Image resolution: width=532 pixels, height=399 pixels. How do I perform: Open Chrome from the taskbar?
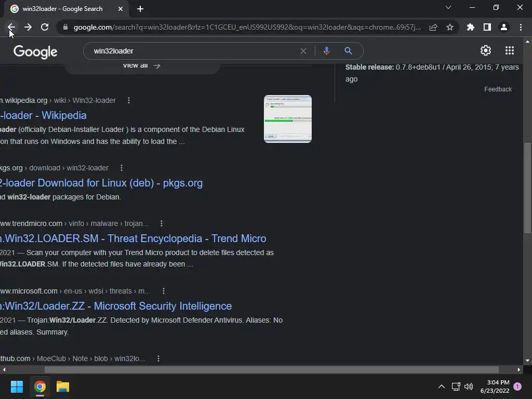click(x=39, y=387)
